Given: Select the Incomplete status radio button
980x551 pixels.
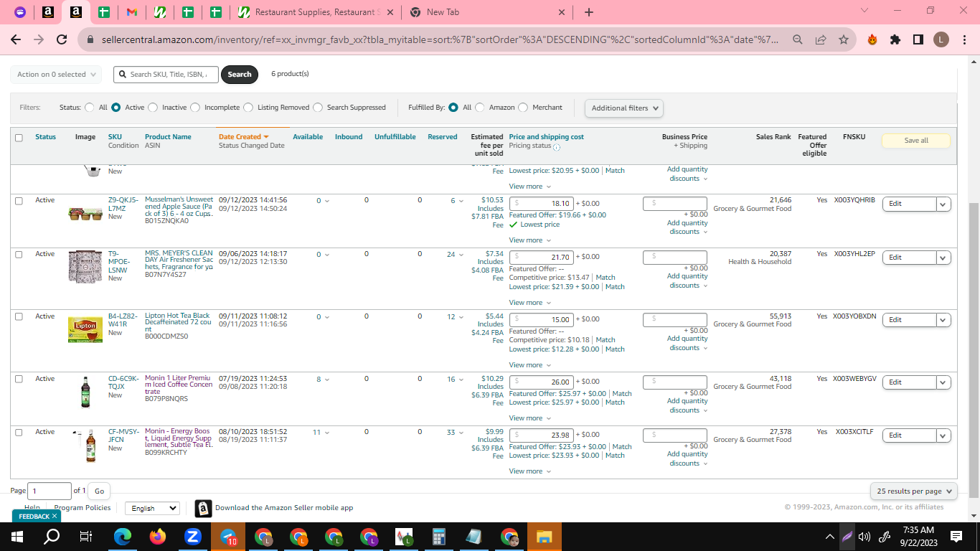Looking at the screenshot, I should [x=195, y=108].
